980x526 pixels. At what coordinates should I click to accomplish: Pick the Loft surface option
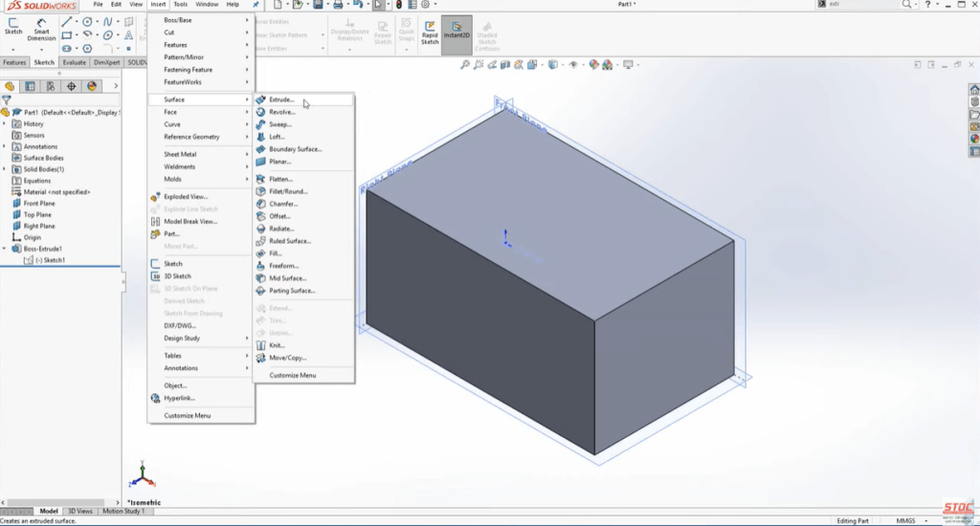point(277,137)
